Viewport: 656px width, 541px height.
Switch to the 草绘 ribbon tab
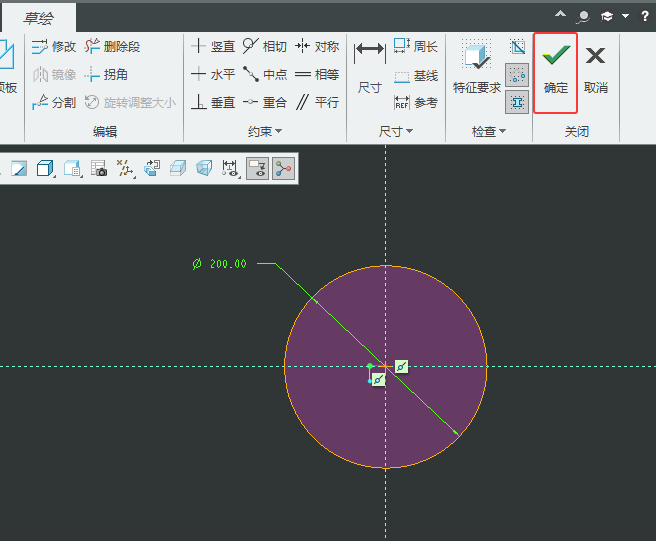[38, 17]
